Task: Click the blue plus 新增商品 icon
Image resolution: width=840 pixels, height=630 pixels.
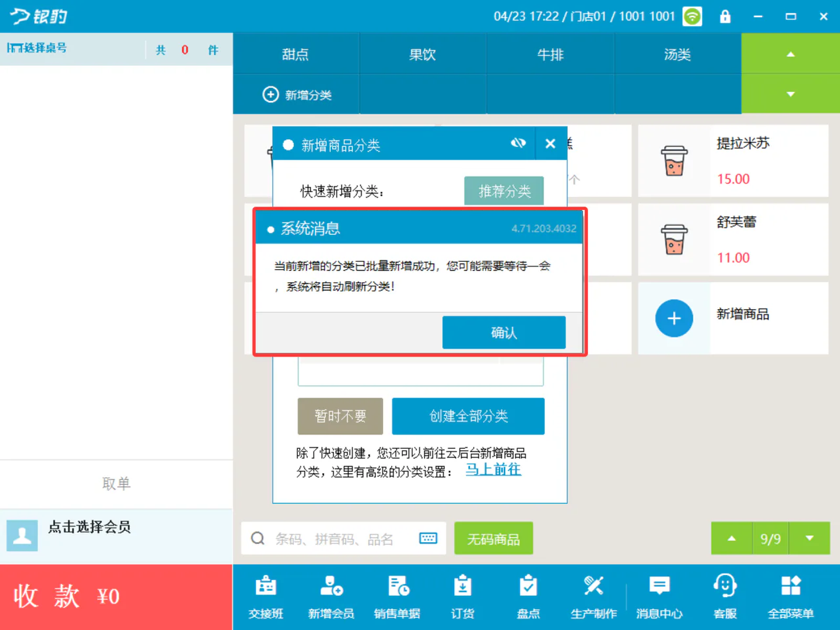Action: click(674, 318)
